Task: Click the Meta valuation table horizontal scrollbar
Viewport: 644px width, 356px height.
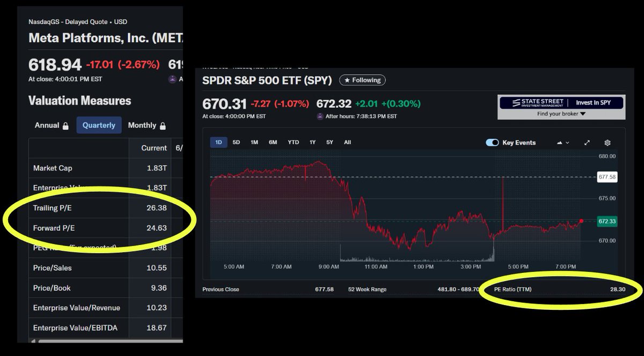Action: point(110,340)
